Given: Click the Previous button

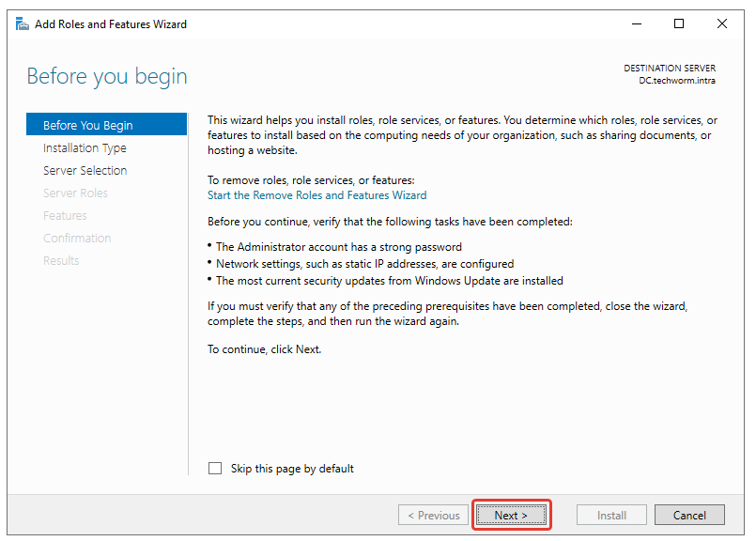Looking at the screenshot, I should pos(432,515).
